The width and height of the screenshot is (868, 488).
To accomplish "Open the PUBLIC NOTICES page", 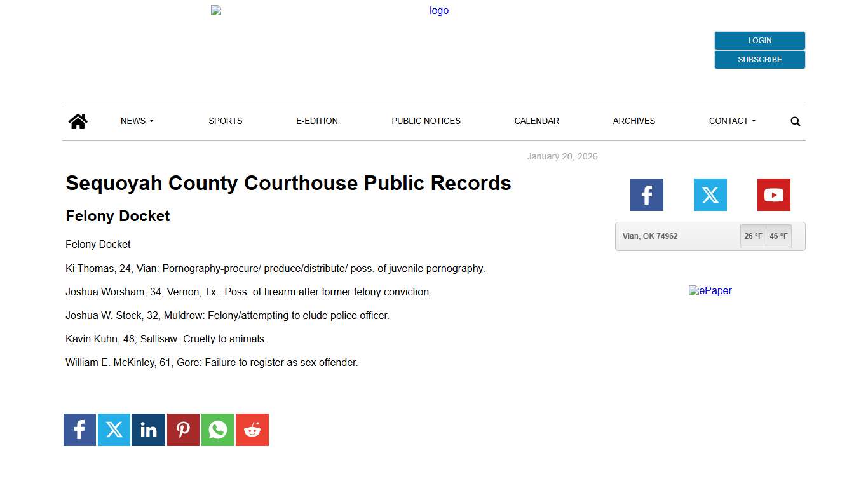I will pos(426,121).
